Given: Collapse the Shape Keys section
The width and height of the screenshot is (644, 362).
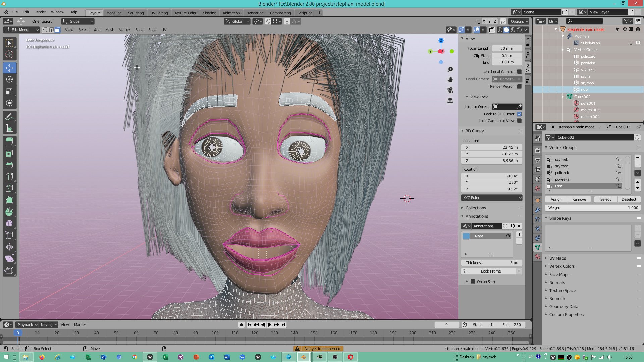Looking at the screenshot, I should coord(560,218).
